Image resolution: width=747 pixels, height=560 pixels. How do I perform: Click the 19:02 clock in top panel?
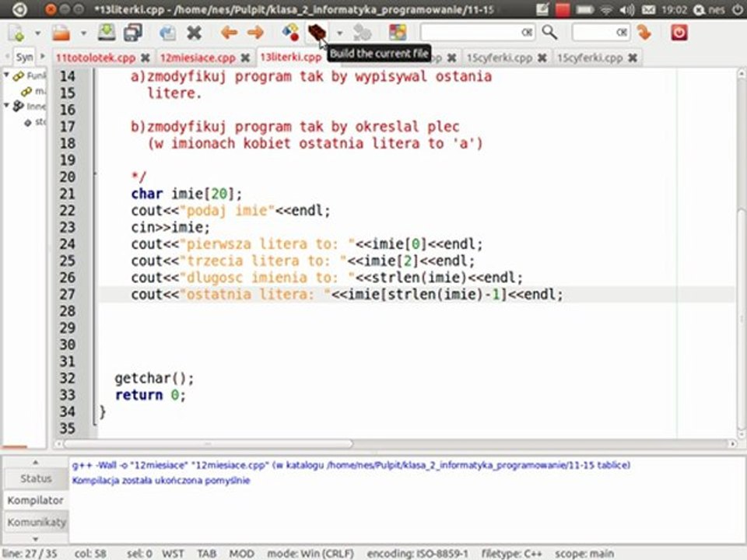[674, 9]
